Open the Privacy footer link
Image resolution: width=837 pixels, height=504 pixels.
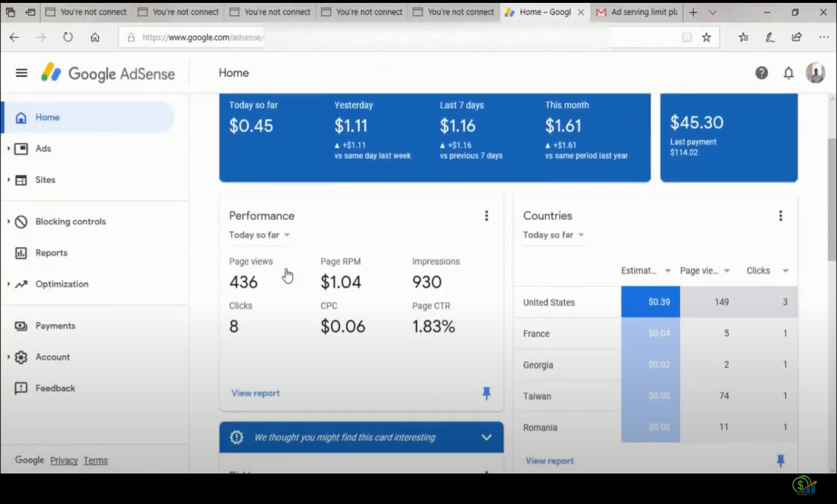click(64, 460)
